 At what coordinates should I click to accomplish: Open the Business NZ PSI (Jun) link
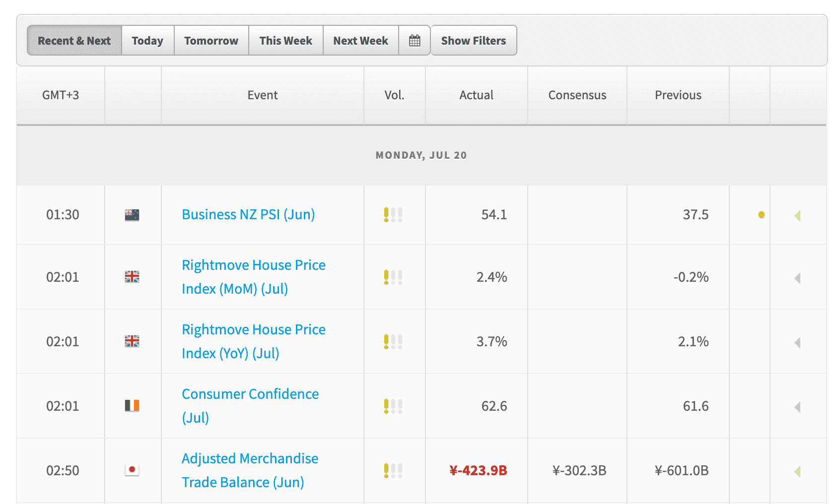[248, 214]
